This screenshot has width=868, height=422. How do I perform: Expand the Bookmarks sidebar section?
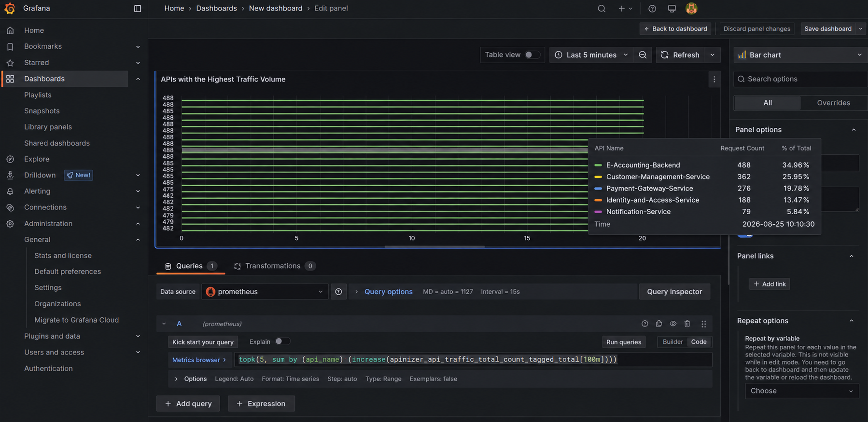point(138,47)
